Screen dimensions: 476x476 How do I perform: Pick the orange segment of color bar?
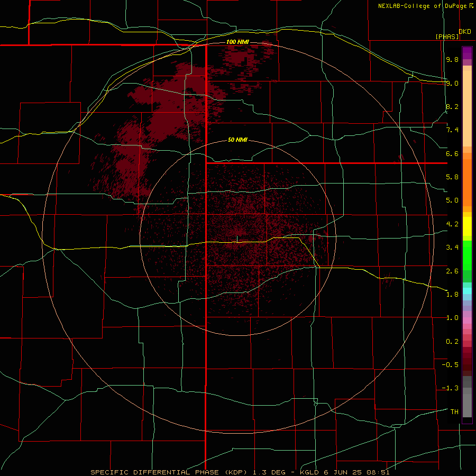coord(467,183)
